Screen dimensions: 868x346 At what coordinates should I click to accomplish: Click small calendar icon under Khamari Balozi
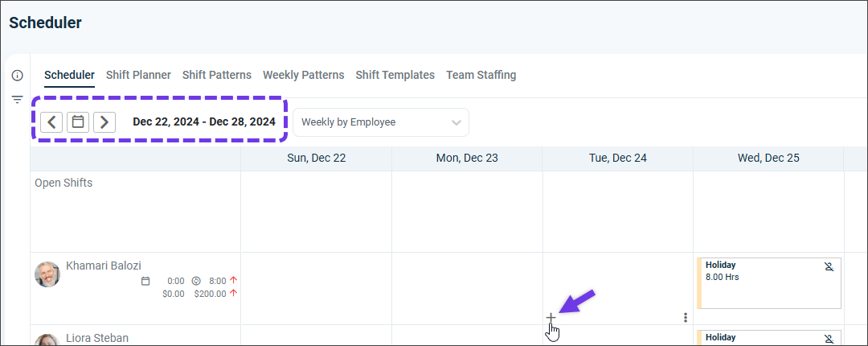tap(145, 281)
